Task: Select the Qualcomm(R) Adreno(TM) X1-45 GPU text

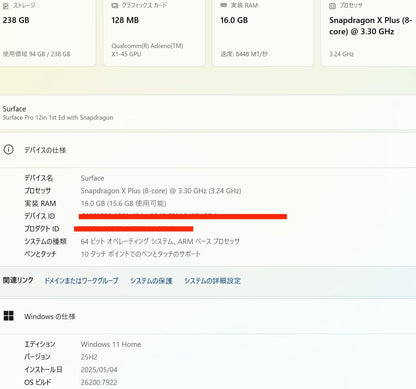Action: (147, 50)
